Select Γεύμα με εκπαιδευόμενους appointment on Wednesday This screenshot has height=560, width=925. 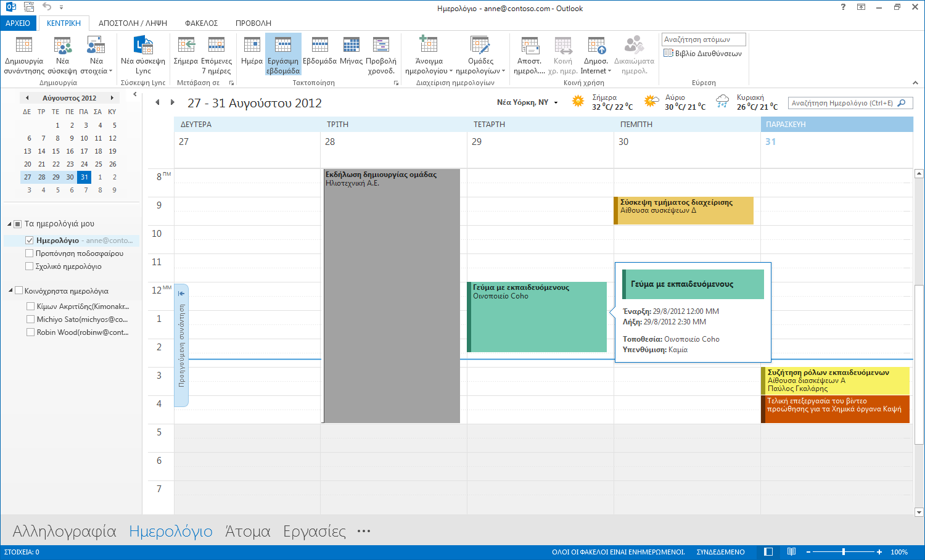click(x=536, y=317)
